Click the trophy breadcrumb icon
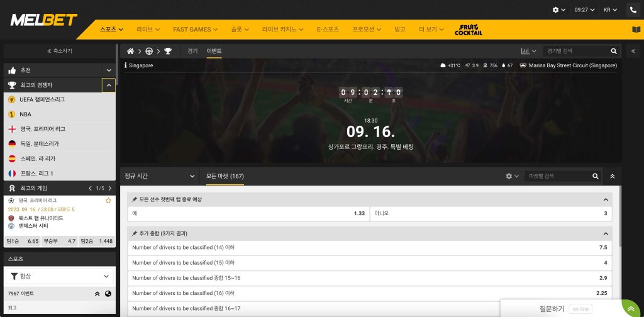The height and width of the screenshot is (317, 644). (x=168, y=51)
